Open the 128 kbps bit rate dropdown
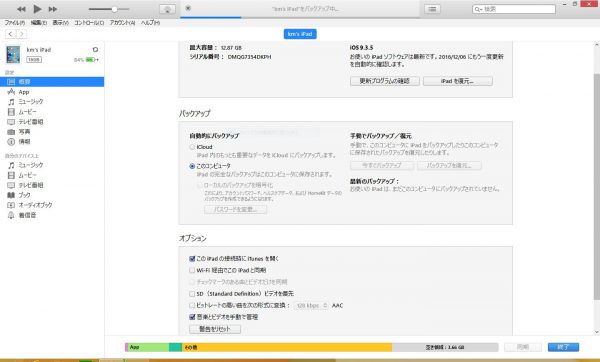This screenshot has width=600, height=362. coord(311,305)
